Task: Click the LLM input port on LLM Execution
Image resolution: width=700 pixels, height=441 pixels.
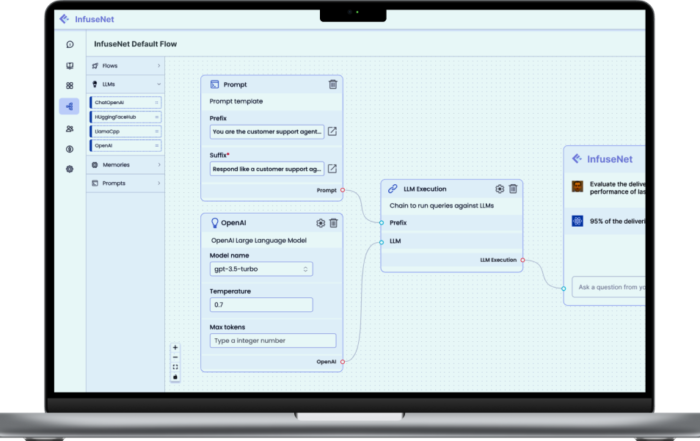Action: [x=381, y=242]
